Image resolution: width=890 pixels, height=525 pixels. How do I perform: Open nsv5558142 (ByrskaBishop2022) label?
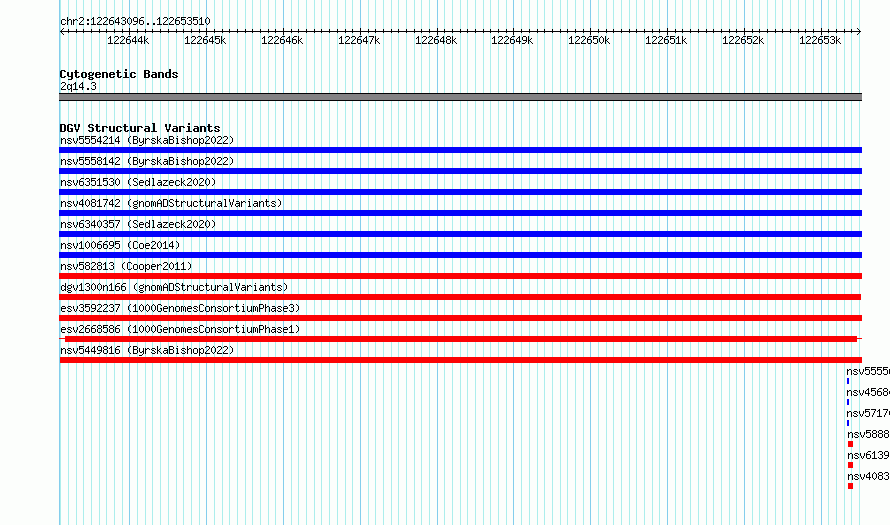pos(147,161)
